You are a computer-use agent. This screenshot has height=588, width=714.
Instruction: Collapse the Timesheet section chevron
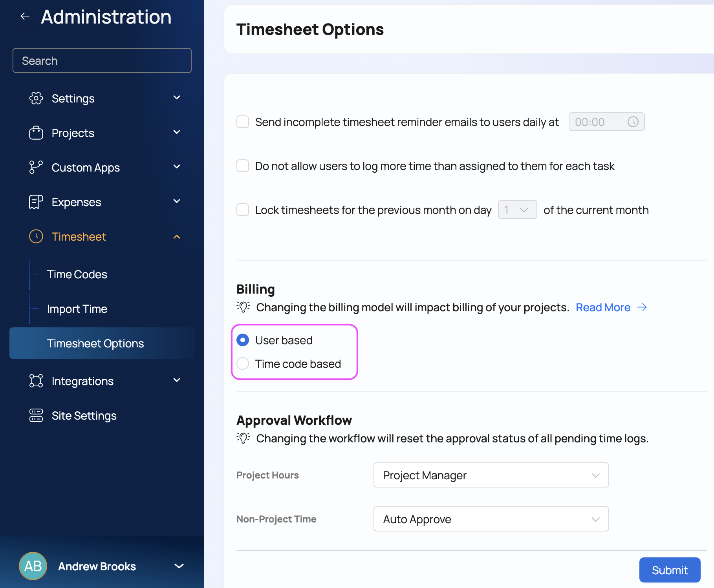[177, 237]
